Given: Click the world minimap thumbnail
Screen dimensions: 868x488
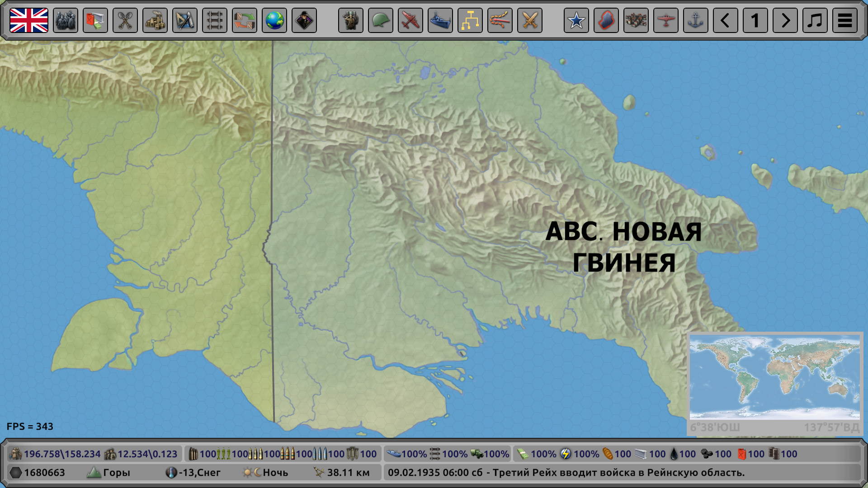Looking at the screenshot, I should click(x=774, y=378).
